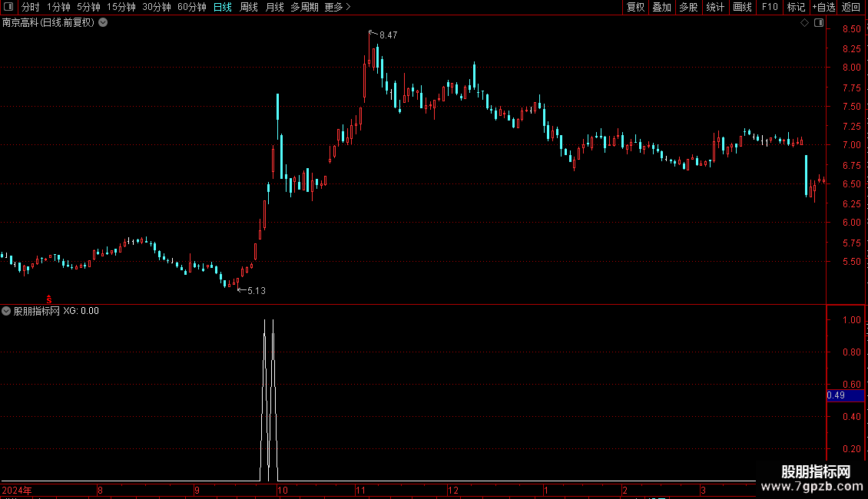The image size is (868, 499).
Task: Add stock via +自选 button
Action: point(823,7)
